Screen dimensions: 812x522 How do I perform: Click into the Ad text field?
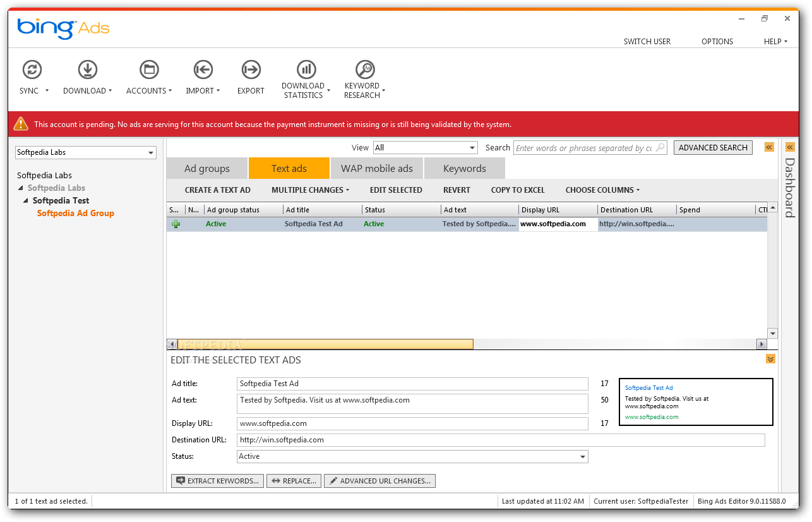412,404
